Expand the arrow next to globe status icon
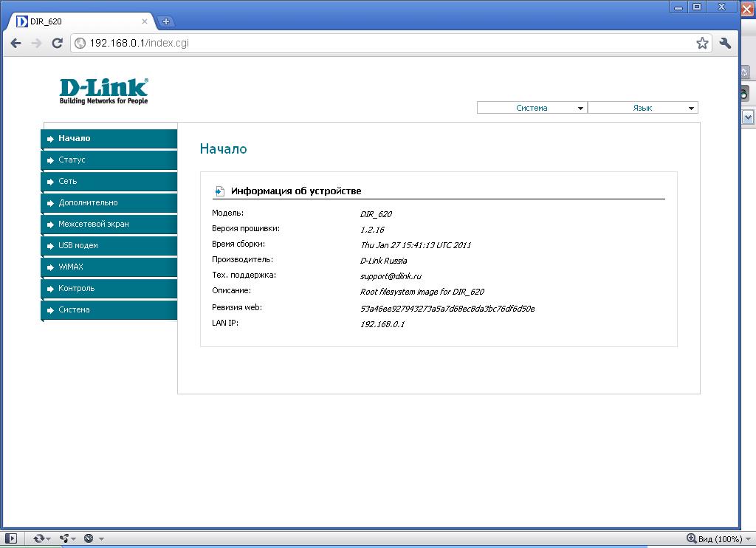756x548 pixels. (x=101, y=539)
